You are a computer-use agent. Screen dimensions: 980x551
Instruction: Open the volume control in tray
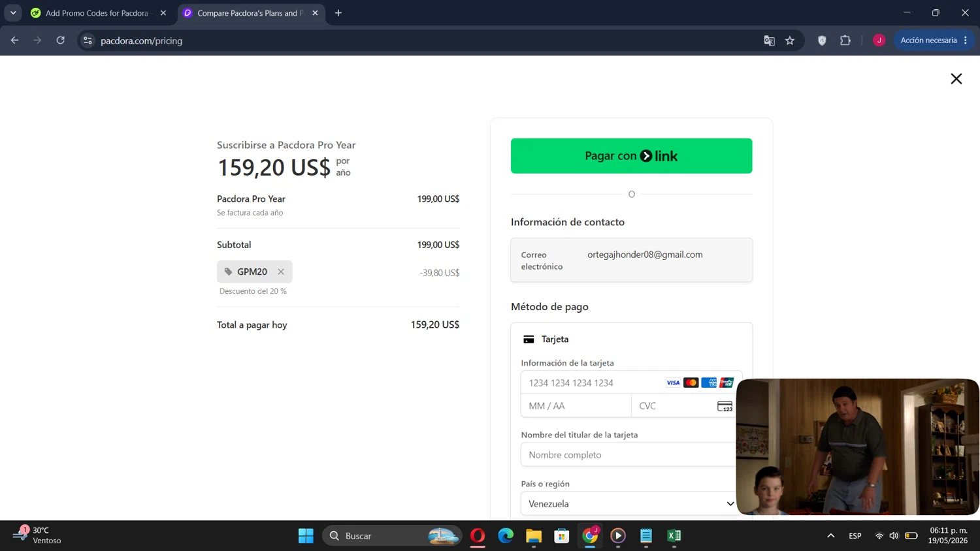point(894,536)
